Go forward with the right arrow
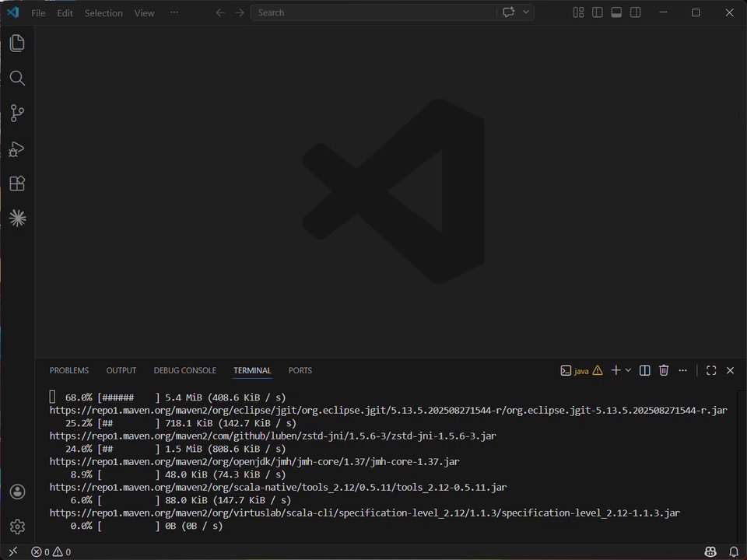This screenshot has width=747, height=560. tap(239, 13)
